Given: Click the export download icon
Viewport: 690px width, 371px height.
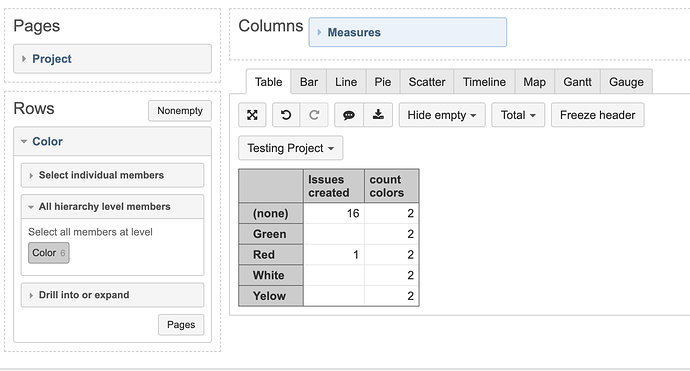Looking at the screenshot, I should (378, 115).
